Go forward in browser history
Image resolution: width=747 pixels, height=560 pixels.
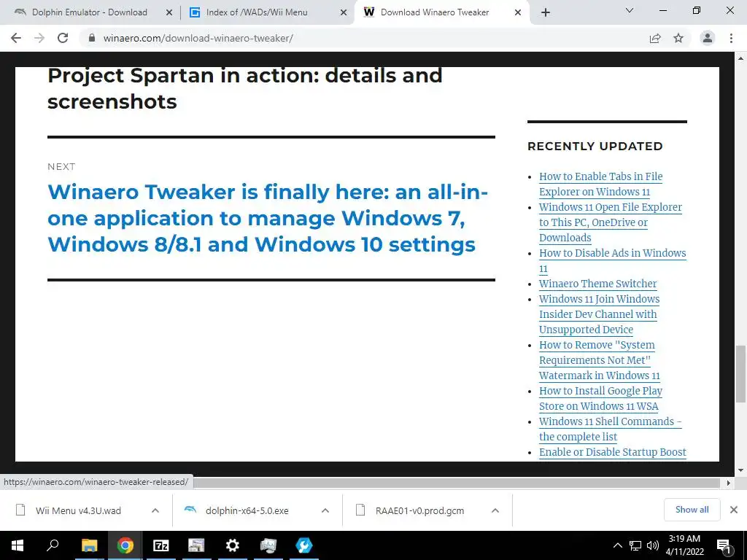point(39,38)
